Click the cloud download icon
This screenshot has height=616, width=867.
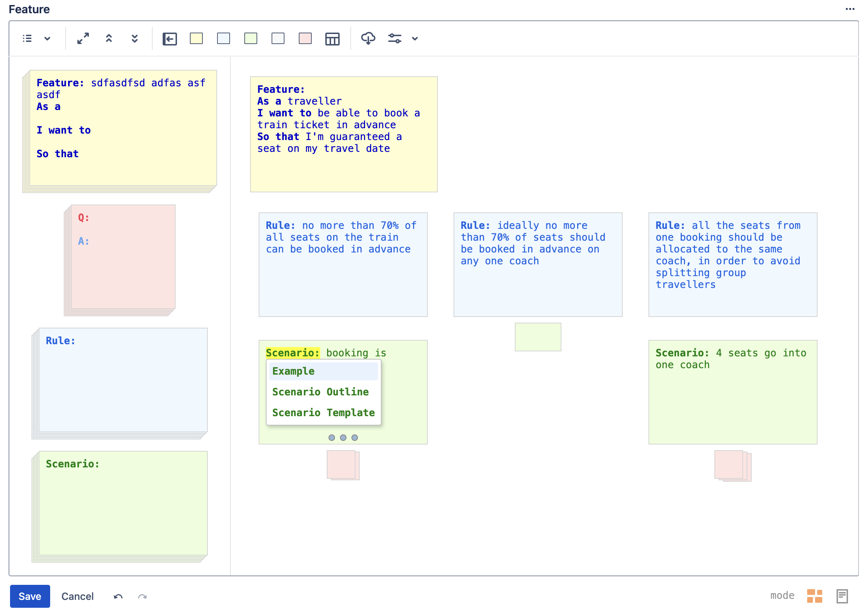[x=368, y=38]
